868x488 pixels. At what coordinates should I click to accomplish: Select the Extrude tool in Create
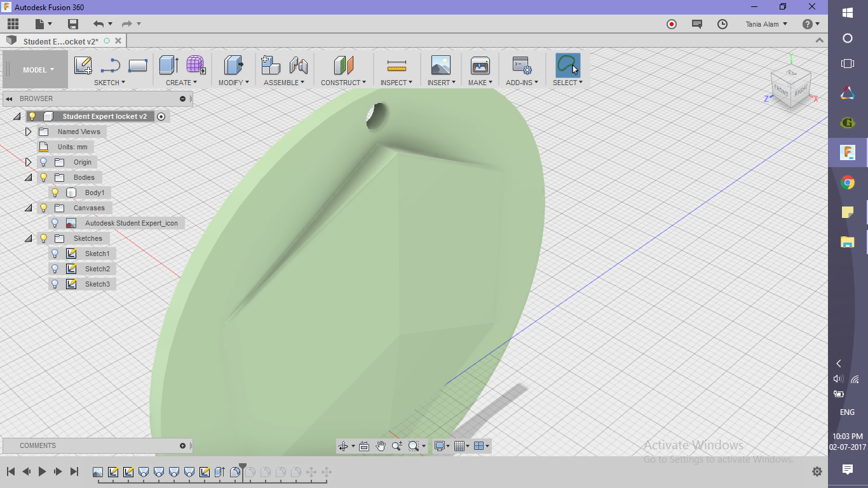168,65
